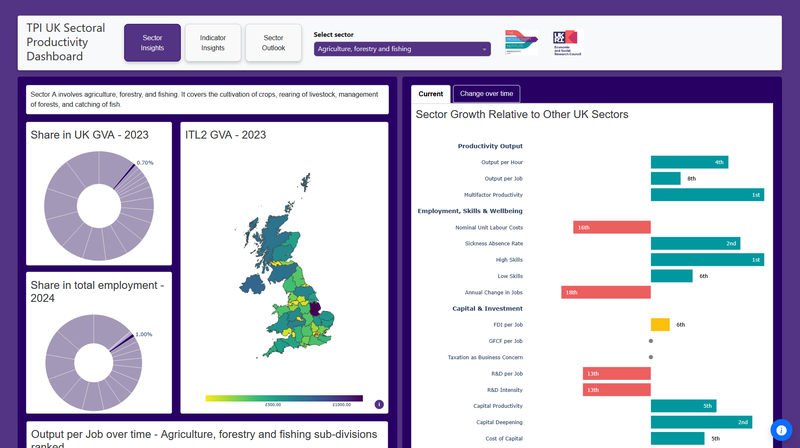Switch to Sector Outlook view
The image size is (800, 448).
273,43
